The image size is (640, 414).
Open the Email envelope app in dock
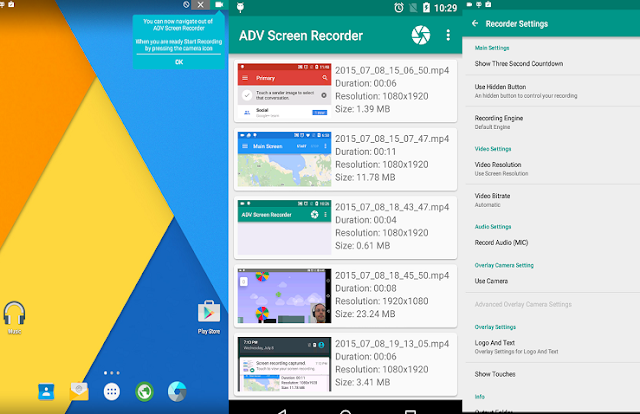pyautogui.click(x=79, y=391)
